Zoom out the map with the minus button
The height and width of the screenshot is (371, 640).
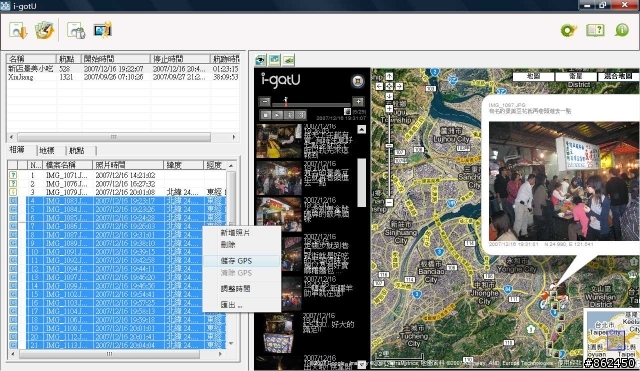click(389, 202)
